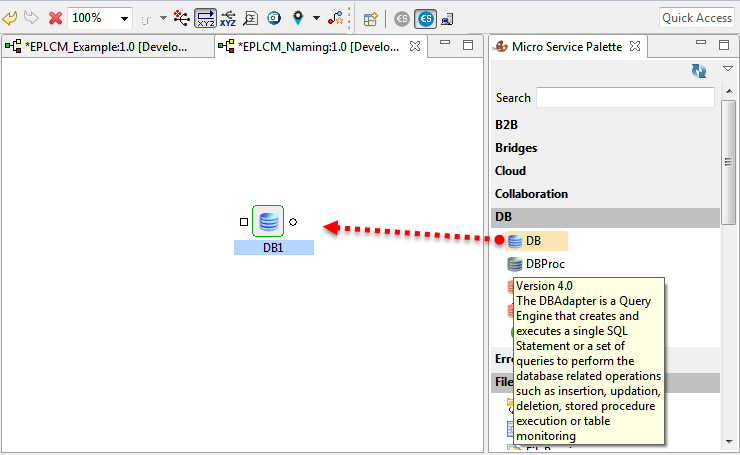
Task: Open the 100% zoom level dropdown
Action: (124, 18)
